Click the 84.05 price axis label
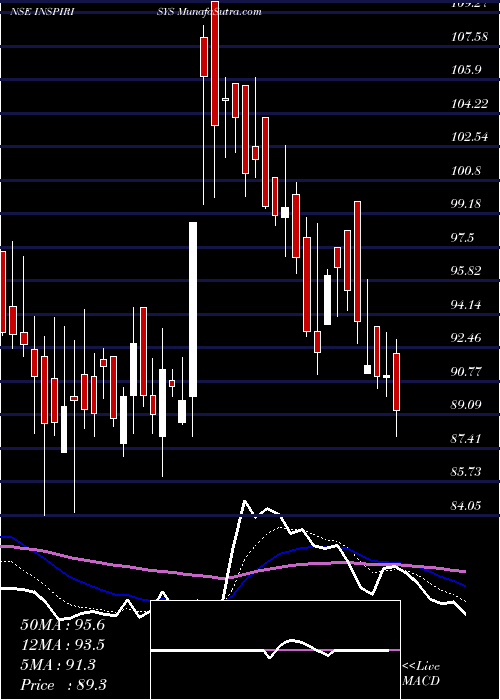The width and height of the screenshot is (500, 700). [x=467, y=505]
